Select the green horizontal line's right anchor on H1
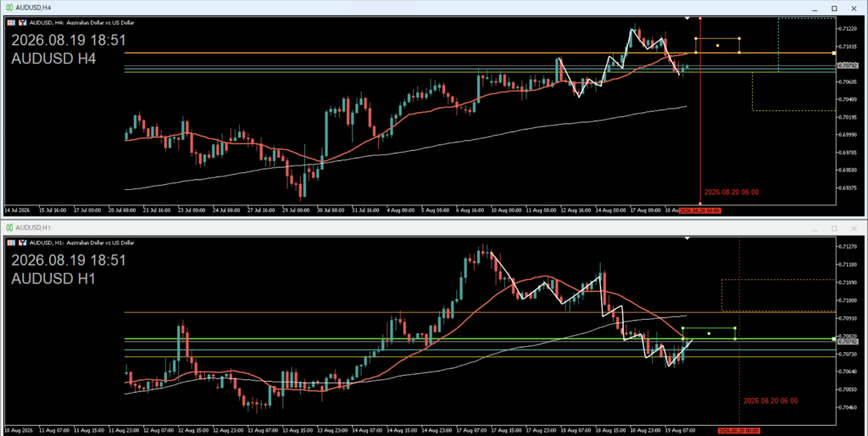This screenshot has width=868, height=436. pyautogui.click(x=834, y=338)
